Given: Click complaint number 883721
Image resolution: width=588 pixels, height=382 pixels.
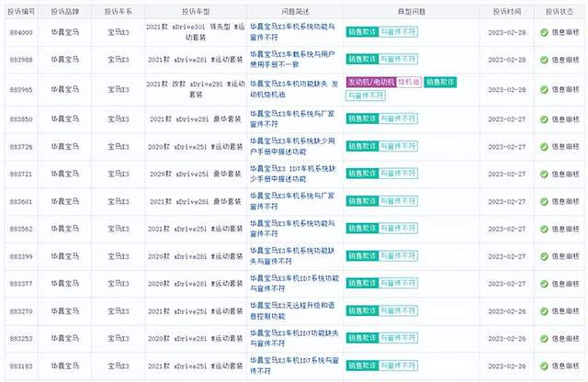Looking at the screenshot, I should 22,174.
